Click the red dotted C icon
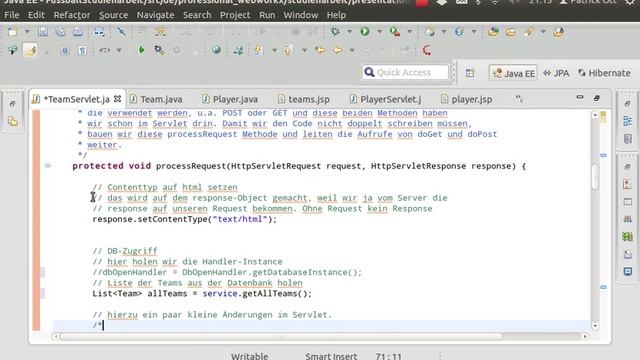 [427, 50]
